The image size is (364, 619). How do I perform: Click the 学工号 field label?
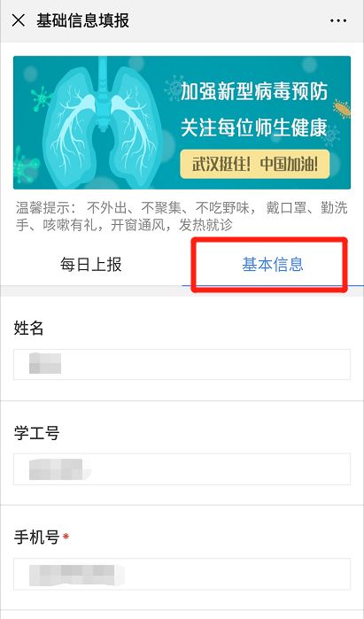click(36, 433)
